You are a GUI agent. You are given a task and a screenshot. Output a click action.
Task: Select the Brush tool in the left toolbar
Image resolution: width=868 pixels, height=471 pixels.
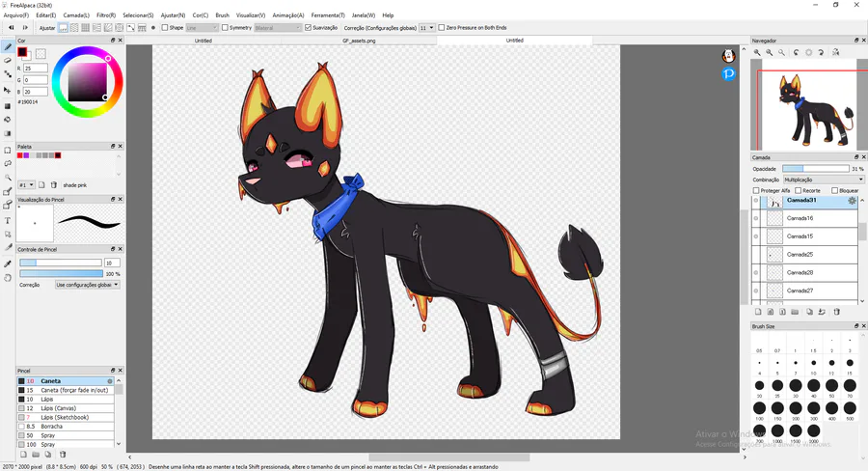[8, 46]
